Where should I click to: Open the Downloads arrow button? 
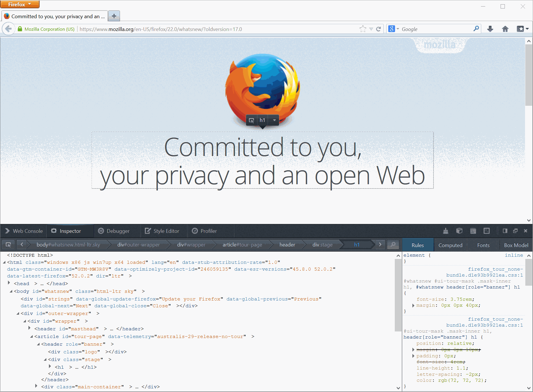pyautogui.click(x=490, y=29)
